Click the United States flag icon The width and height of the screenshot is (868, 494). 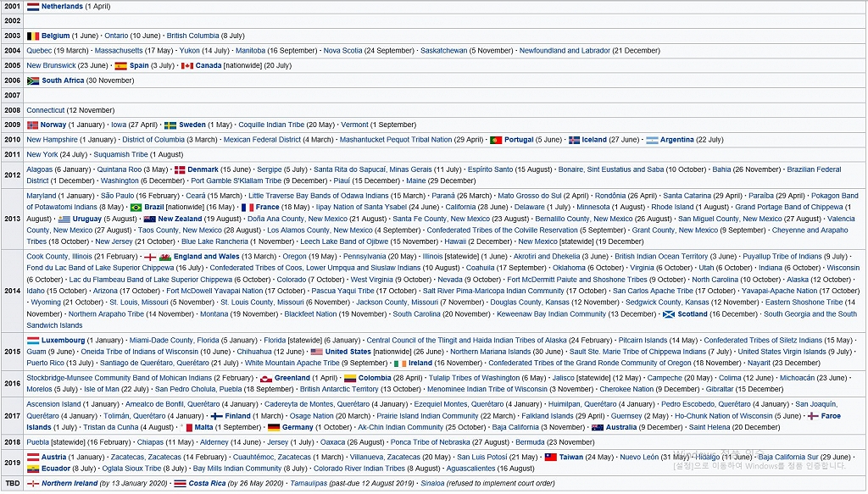pos(317,352)
